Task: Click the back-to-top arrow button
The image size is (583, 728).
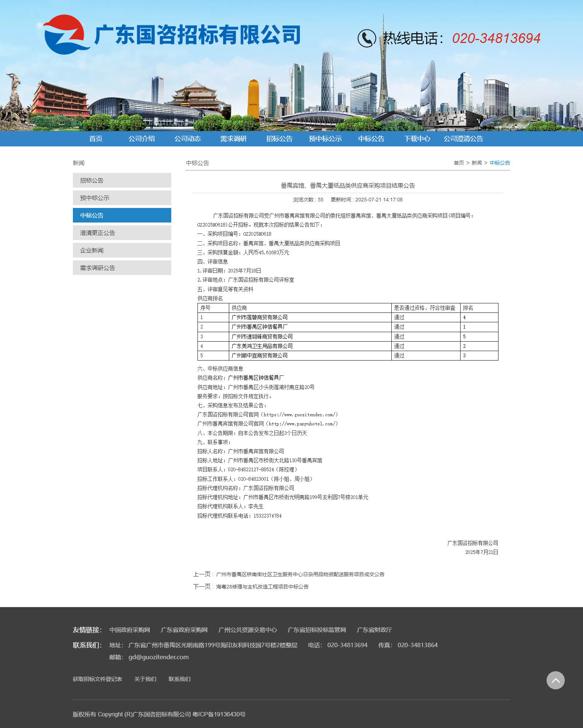Action: [x=555, y=680]
